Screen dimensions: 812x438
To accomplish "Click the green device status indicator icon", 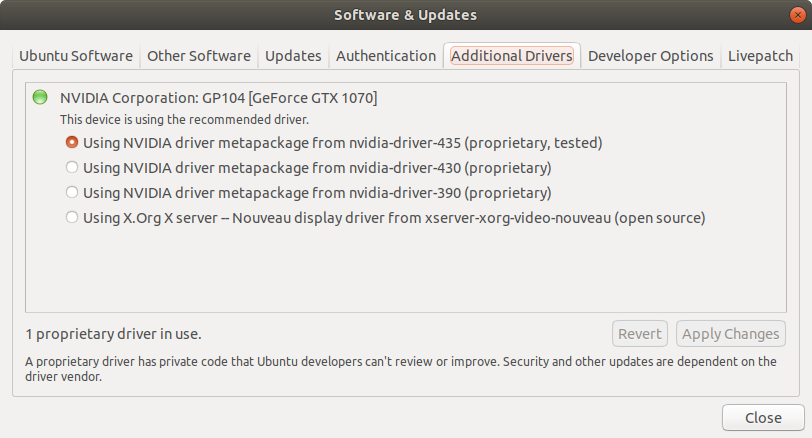I will 40,98.
